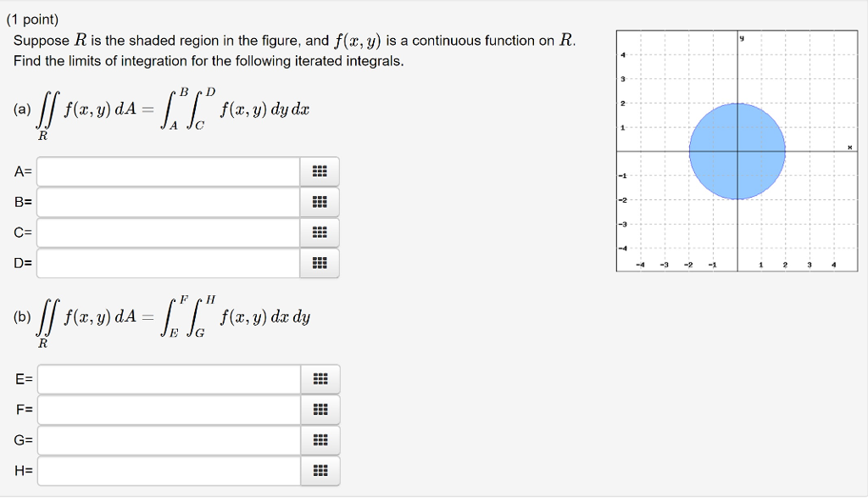Open the equation editor keypad for field C

point(320,232)
